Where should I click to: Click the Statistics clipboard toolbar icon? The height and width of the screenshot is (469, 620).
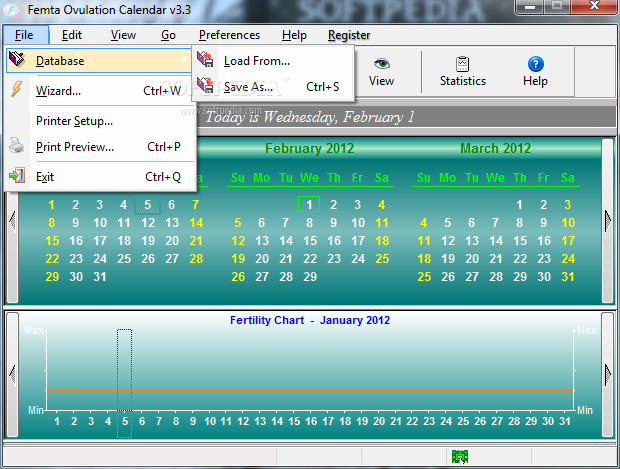point(462,64)
